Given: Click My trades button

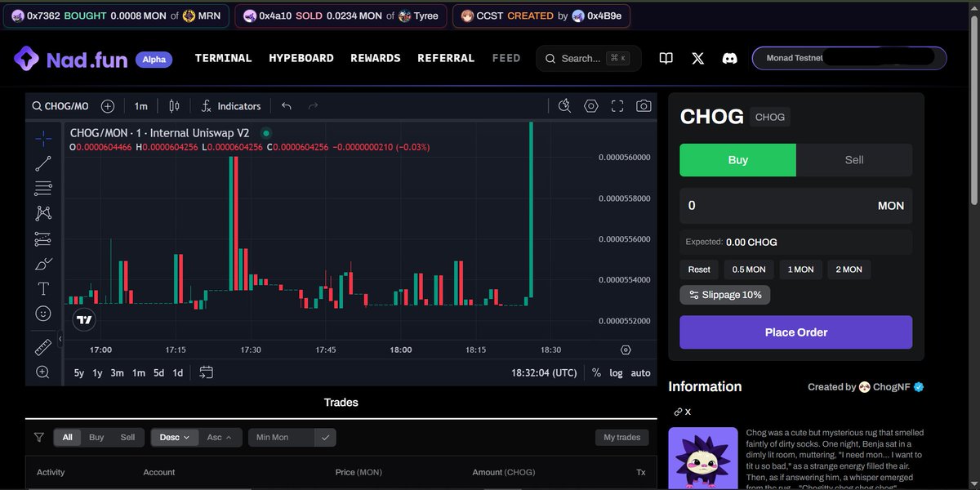Looking at the screenshot, I should click(x=621, y=438).
